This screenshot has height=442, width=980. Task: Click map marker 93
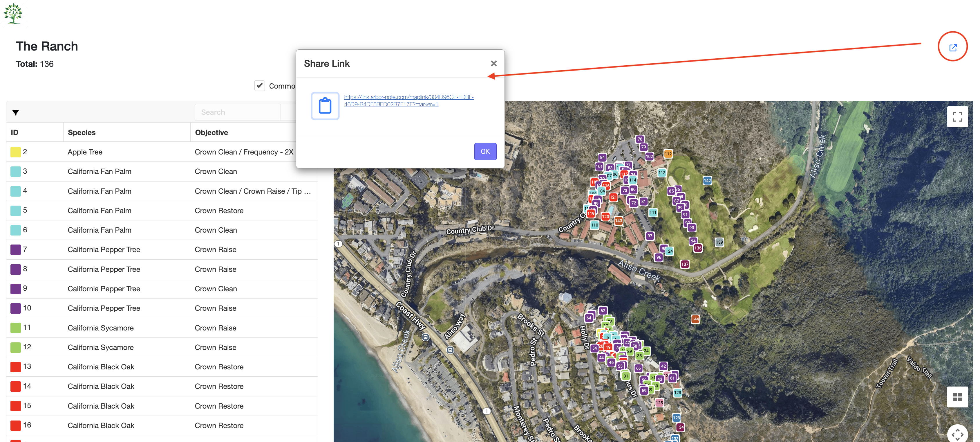pyautogui.click(x=691, y=228)
